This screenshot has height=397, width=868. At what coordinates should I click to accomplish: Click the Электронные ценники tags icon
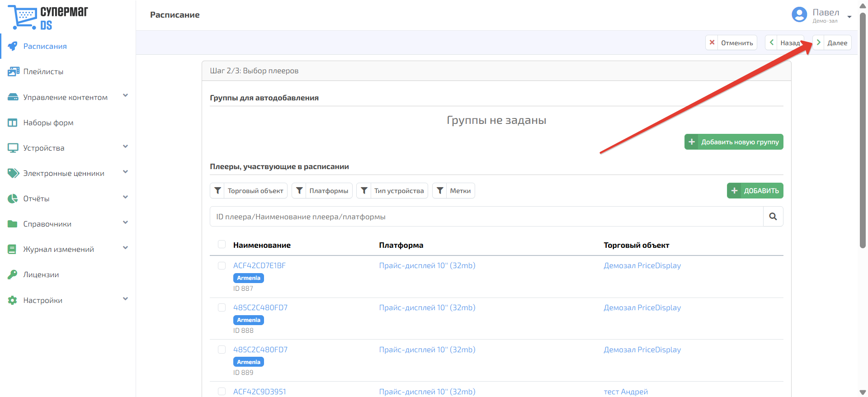pyautogui.click(x=13, y=173)
